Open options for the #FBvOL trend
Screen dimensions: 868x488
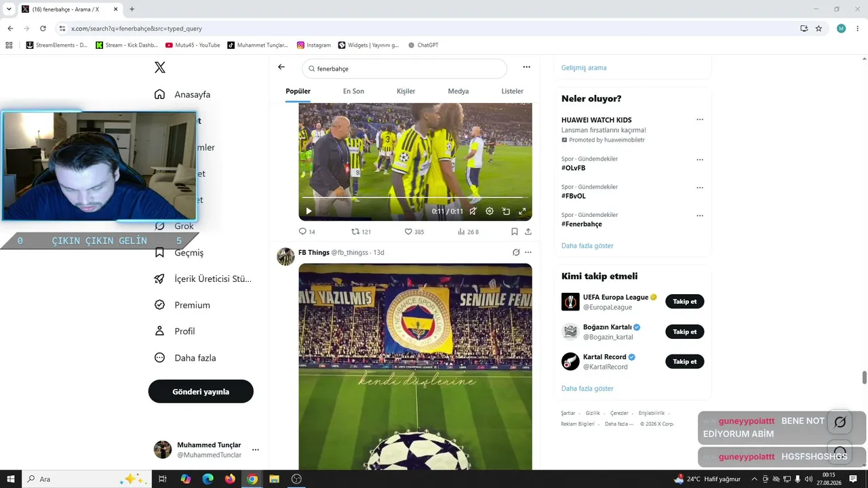700,188
